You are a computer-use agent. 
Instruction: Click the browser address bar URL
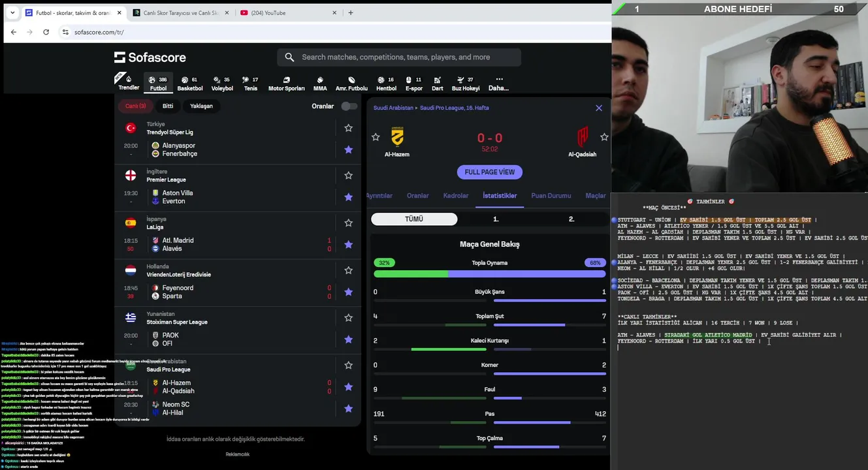pyautogui.click(x=99, y=32)
